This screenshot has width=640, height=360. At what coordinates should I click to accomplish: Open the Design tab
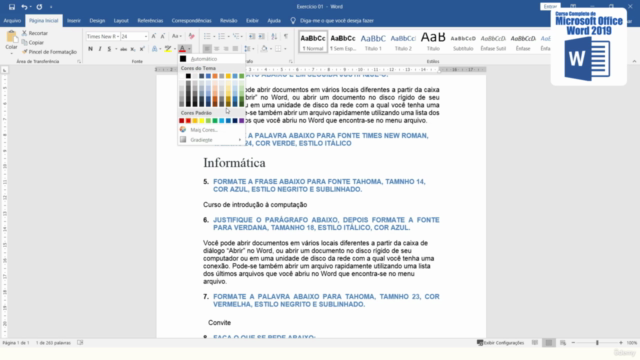click(x=97, y=20)
